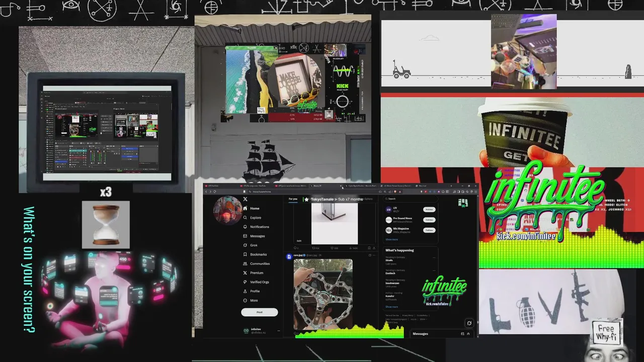Viewport: 644px width, 362px height.
Task: Open the Insolvenzen trend
Action: (x=392, y=283)
